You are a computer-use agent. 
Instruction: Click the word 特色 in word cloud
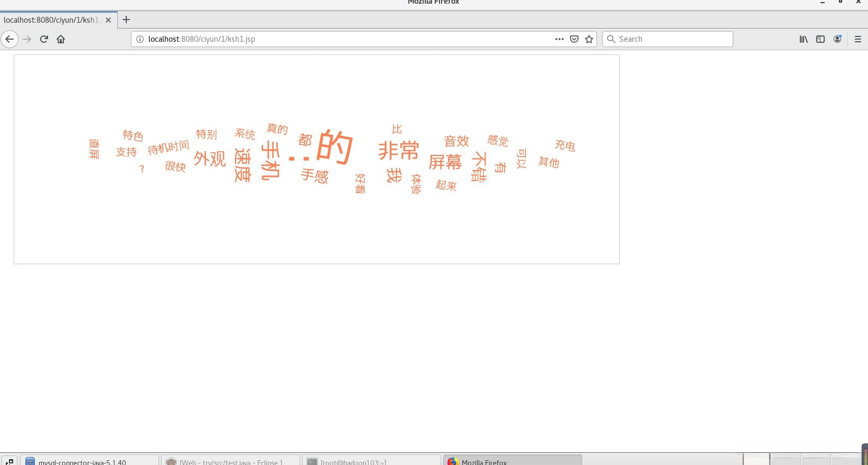[x=133, y=135]
